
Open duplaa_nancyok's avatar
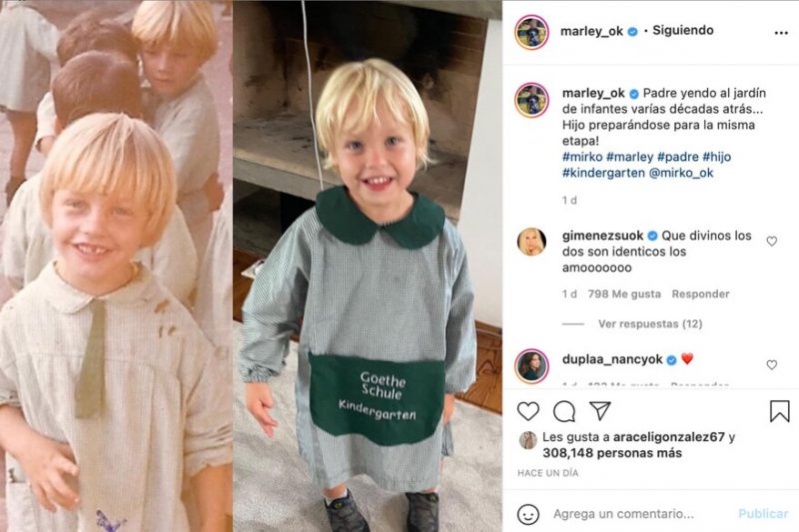coord(531,366)
